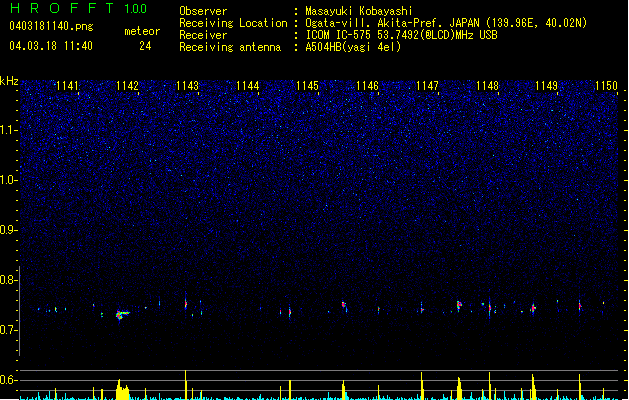Click the 1150 time axis marker
The image size is (629, 400).
click(606, 86)
